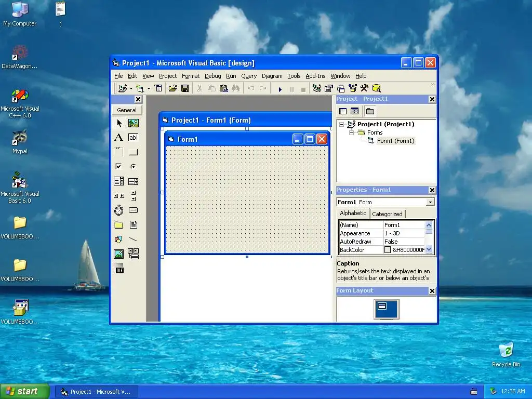Click the End stop button
The width and height of the screenshot is (532, 399).
pyautogui.click(x=303, y=89)
